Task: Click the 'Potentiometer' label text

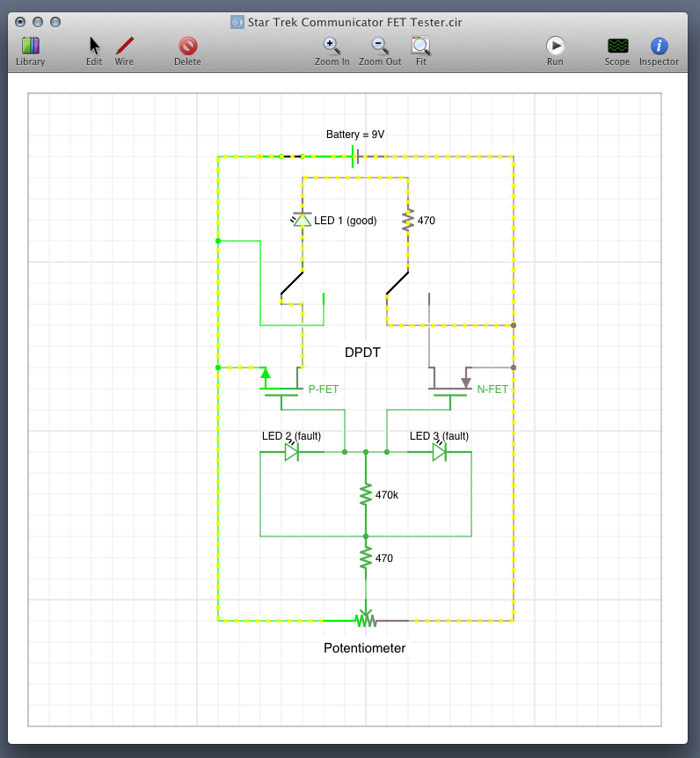Action: click(364, 648)
